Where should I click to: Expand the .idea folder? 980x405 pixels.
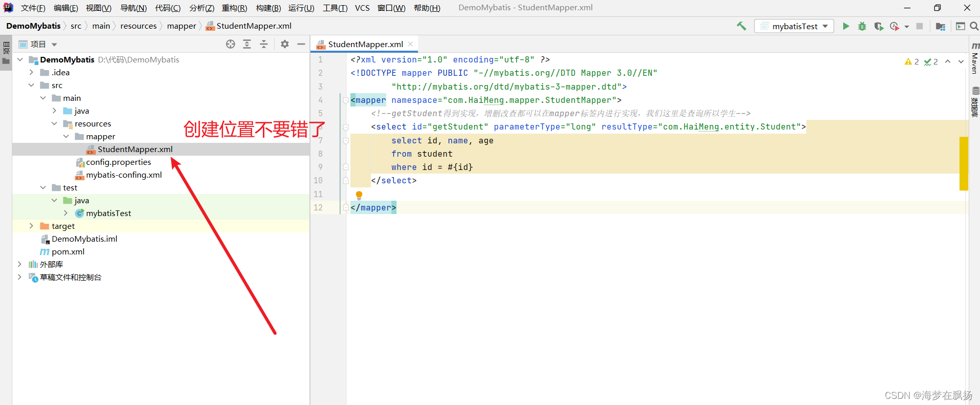31,72
